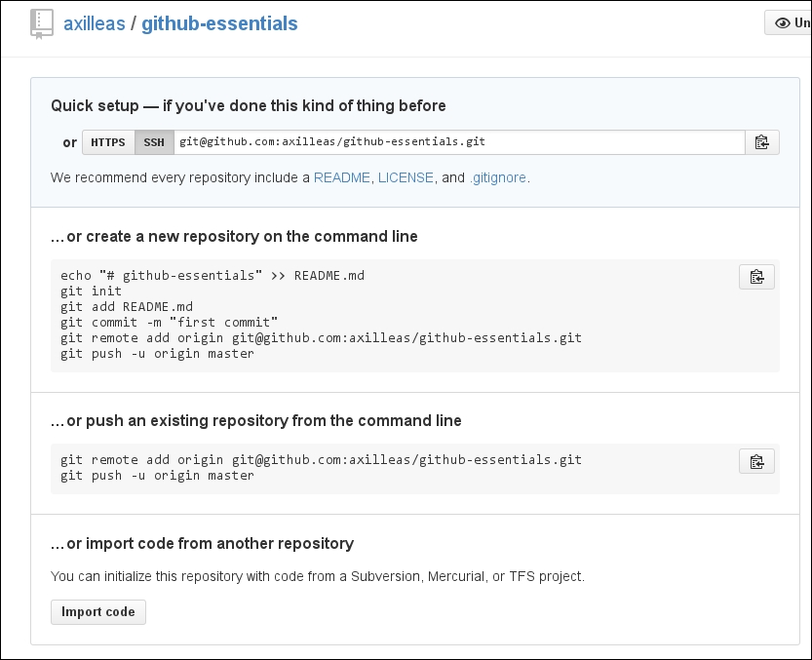Click the 'or import code from another repository' heading
This screenshot has width=812, height=660.
[x=202, y=543]
